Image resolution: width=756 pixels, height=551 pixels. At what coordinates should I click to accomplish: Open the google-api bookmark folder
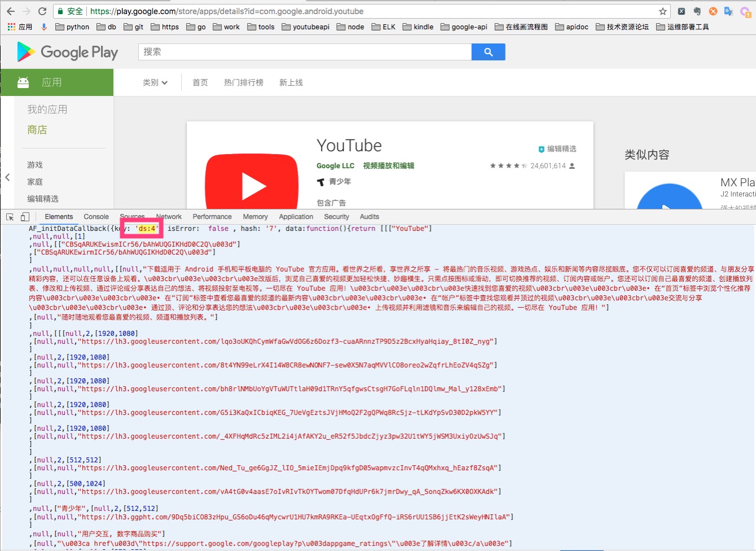(x=464, y=27)
